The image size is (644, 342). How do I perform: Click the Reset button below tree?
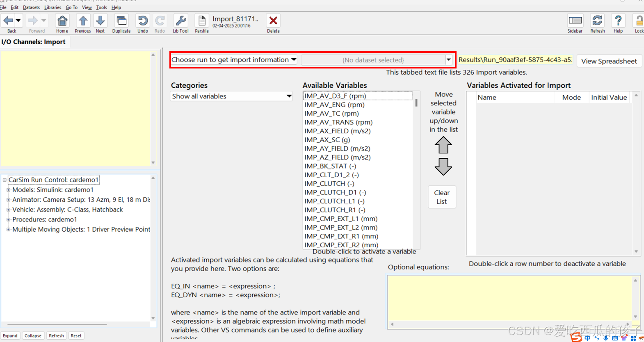pyautogui.click(x=76, y=335)
